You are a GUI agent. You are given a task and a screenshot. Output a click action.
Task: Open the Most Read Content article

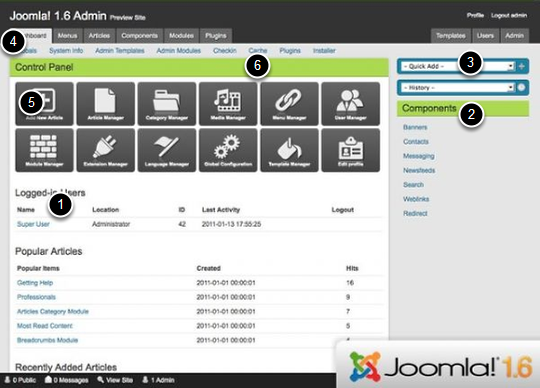coord(45,326)
